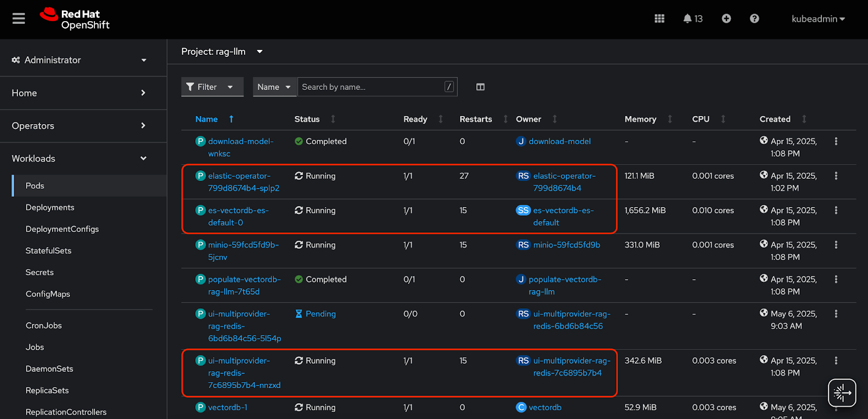Expand the Project rag-llm selector
This screenshot has width=868, height=419.
tap(222, 52)
